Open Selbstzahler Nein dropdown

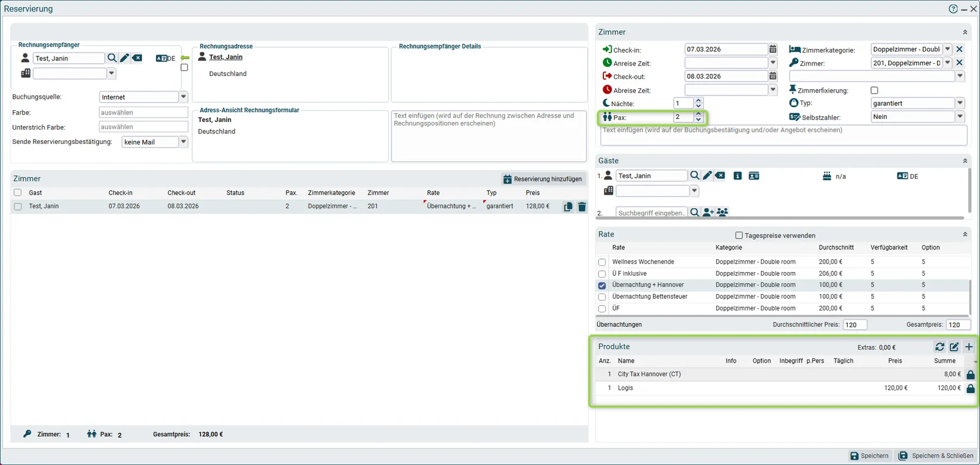[x=960, y=116]
